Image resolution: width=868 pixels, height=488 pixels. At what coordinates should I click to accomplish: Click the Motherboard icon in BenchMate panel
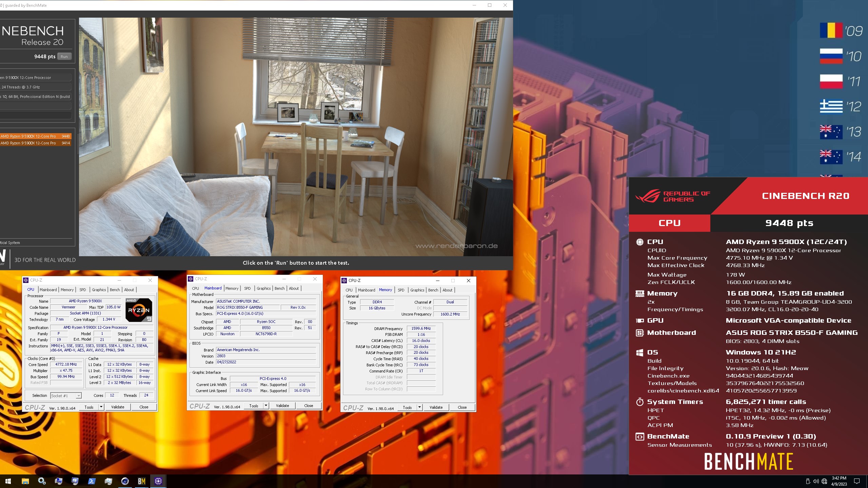(x=639, y=333)
